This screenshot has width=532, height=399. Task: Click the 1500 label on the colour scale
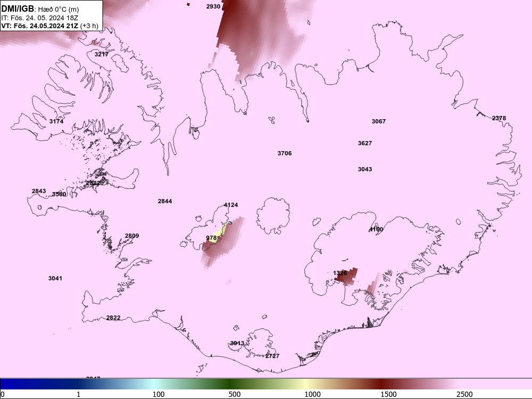pyautogui.click(x=388, y=394)
